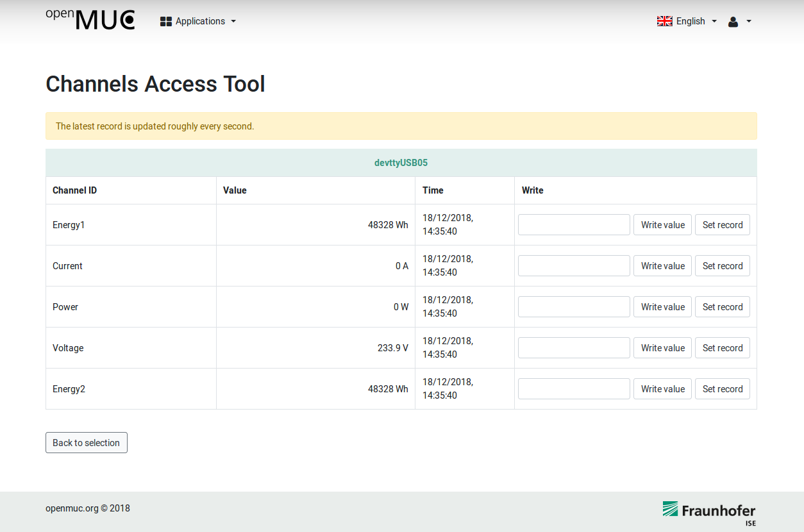
Task: Click Set record for Energy2
Action: [723, 388]
